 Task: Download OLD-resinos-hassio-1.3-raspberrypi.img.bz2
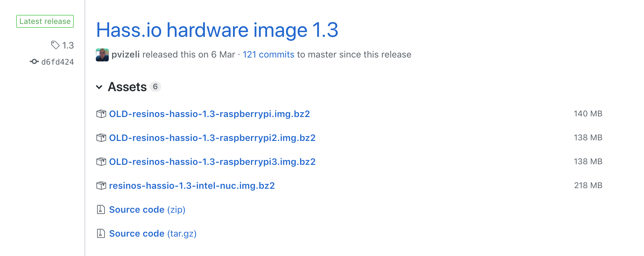pos(209,114)
